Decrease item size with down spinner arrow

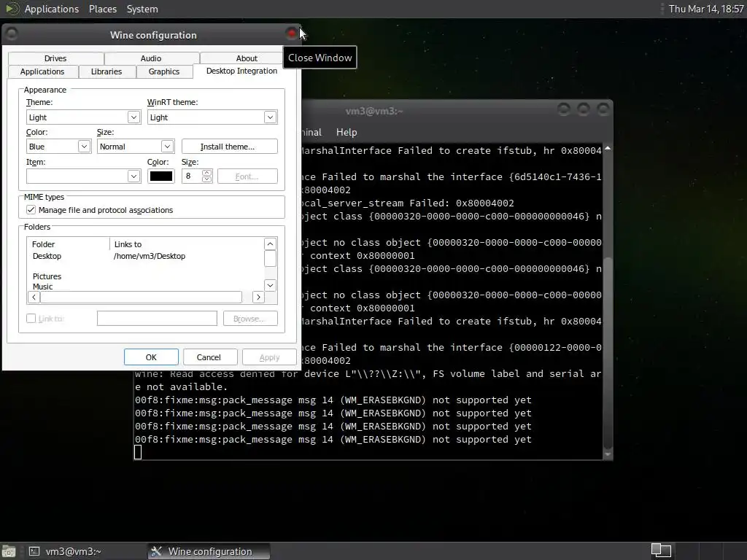(206, 179)
